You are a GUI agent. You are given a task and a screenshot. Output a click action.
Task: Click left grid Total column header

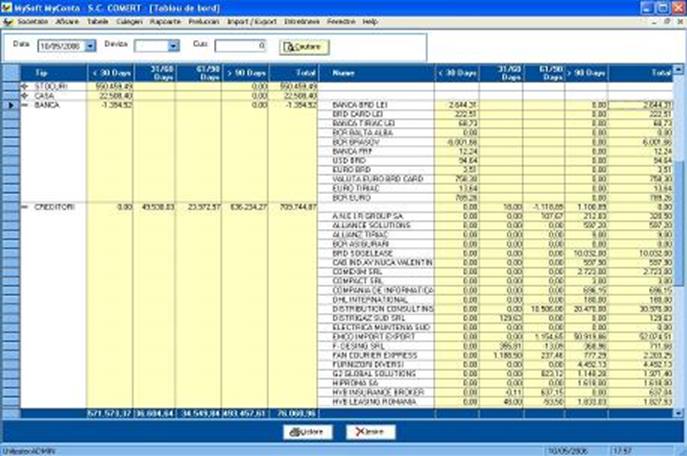pos(293,73)
